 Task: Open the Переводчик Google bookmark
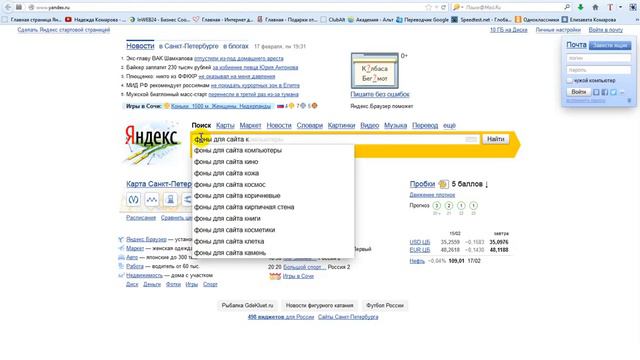(422, 19)
